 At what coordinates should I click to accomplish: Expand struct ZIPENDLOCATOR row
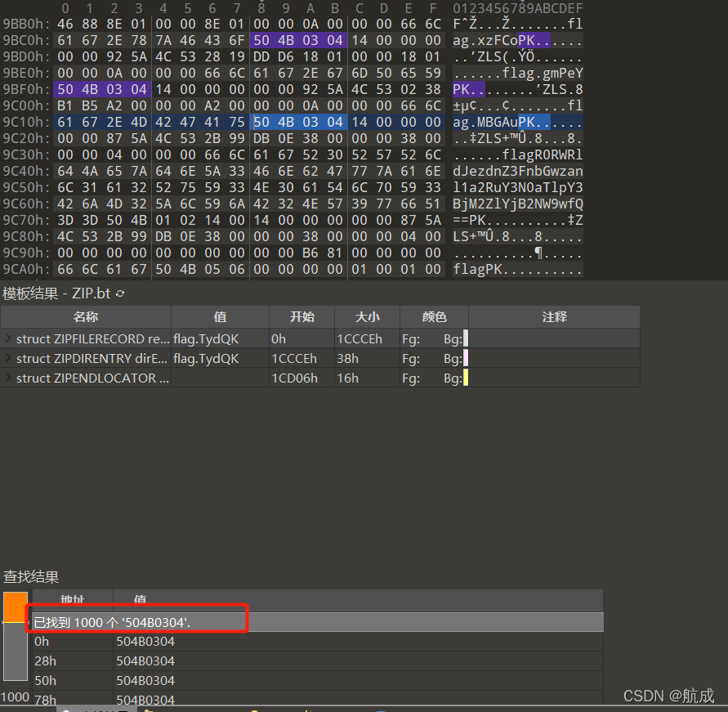[8, 378]
